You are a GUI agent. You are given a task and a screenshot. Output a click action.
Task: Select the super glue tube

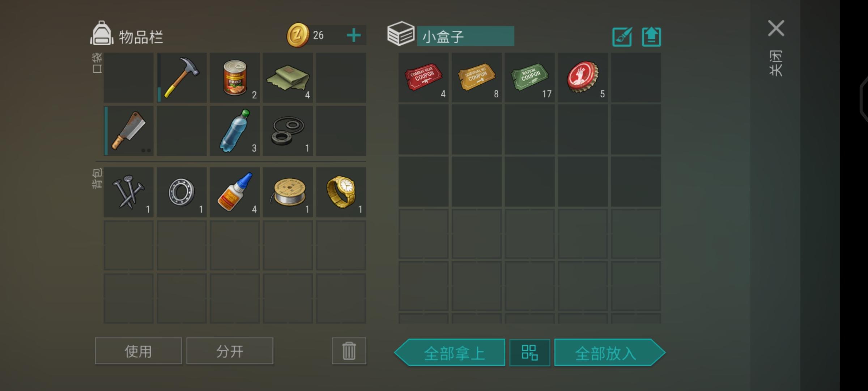tap(235, 192)
